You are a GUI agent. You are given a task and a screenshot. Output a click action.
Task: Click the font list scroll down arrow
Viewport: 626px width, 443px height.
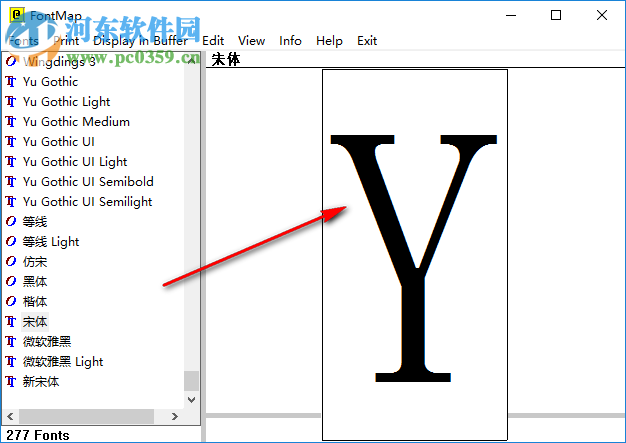(x=192, y=399)
